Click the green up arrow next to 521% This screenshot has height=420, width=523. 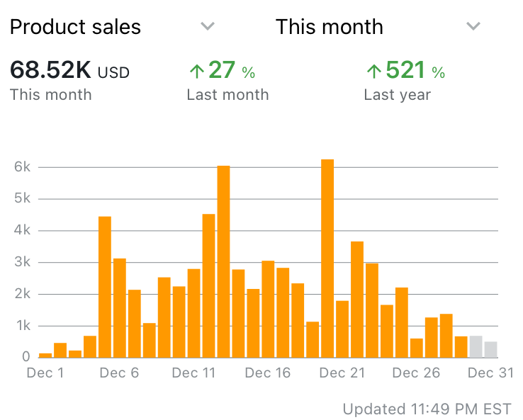point(373,71)
